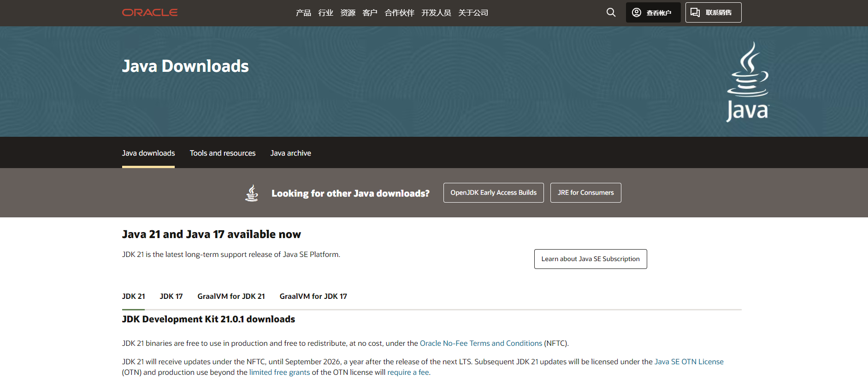Open the 产品 menu

[303, 13]
